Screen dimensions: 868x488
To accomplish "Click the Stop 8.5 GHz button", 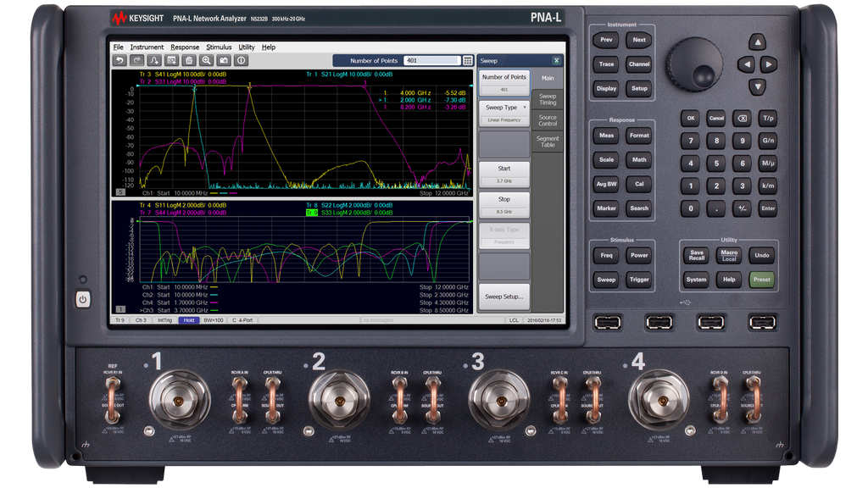I will pyautogui.click(x=504, y=203).
